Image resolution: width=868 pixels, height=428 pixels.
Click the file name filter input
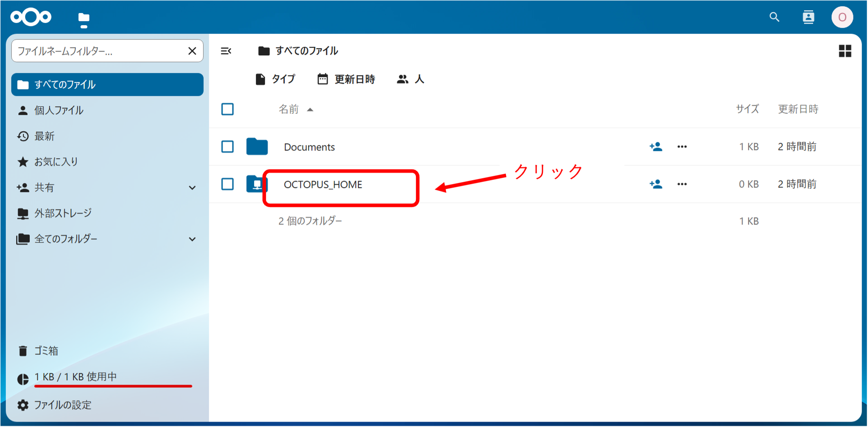tap(99, 51)
